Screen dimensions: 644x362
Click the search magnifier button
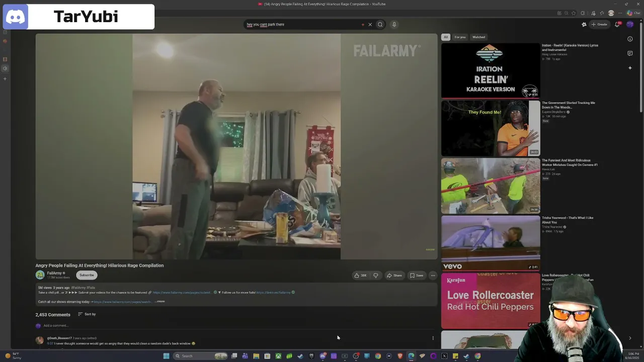click(380, 24)
